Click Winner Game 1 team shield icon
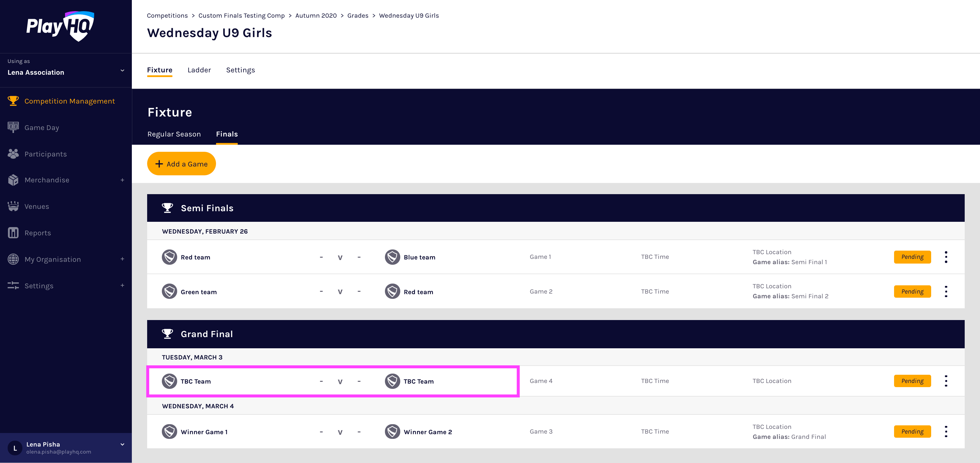Image resolution: width=980 pixels, height=463 pixels. click(x=169, y=432)
